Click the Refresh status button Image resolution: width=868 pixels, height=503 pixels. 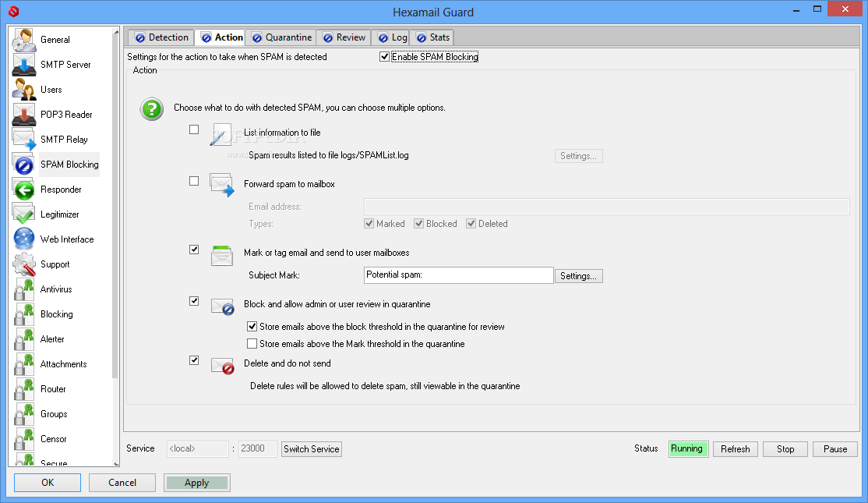[x=735, y=449]
